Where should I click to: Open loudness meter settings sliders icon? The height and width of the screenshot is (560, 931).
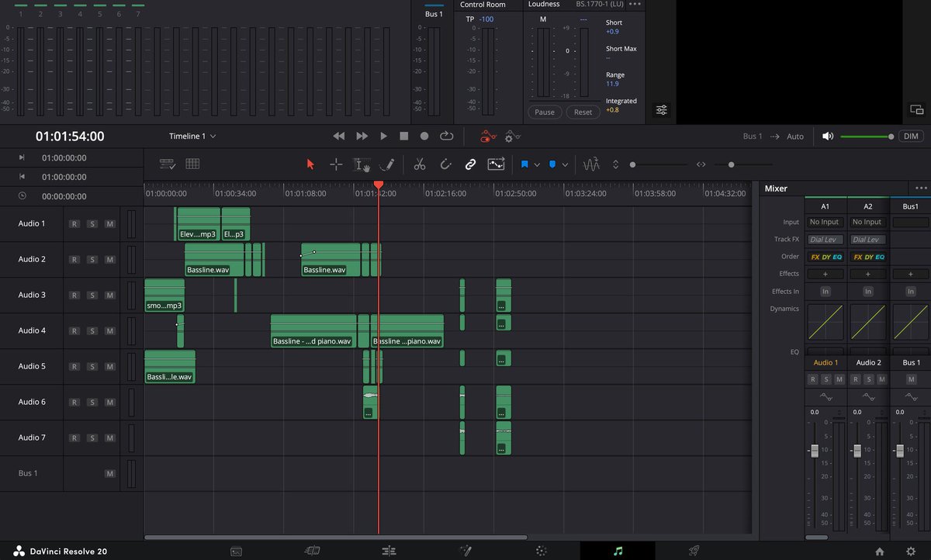pos(662,110)
